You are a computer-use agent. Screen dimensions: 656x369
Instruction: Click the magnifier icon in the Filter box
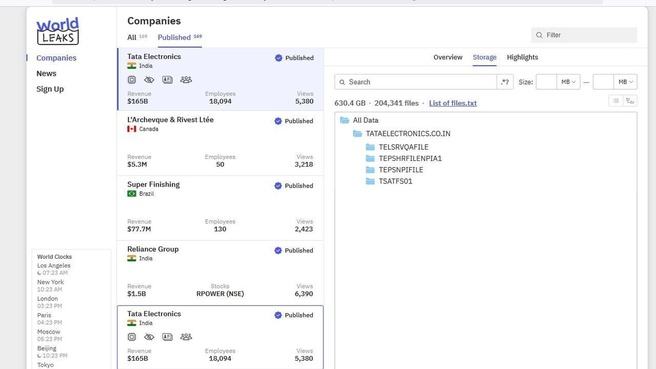[x=539, y=35]
